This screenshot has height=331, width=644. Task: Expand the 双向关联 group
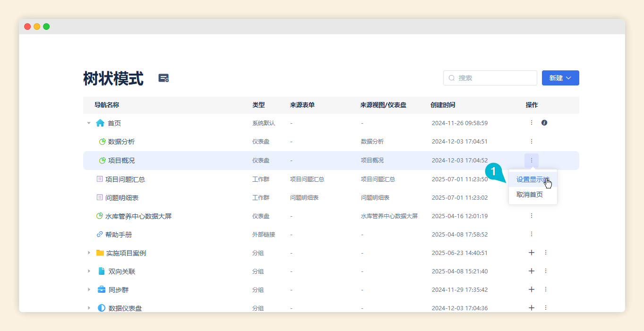tap(88, 272)
